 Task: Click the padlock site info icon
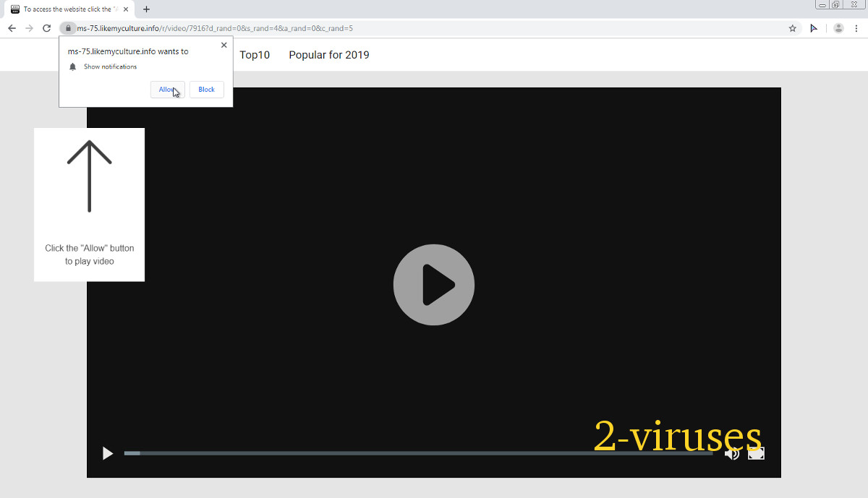tap(67, 28)
